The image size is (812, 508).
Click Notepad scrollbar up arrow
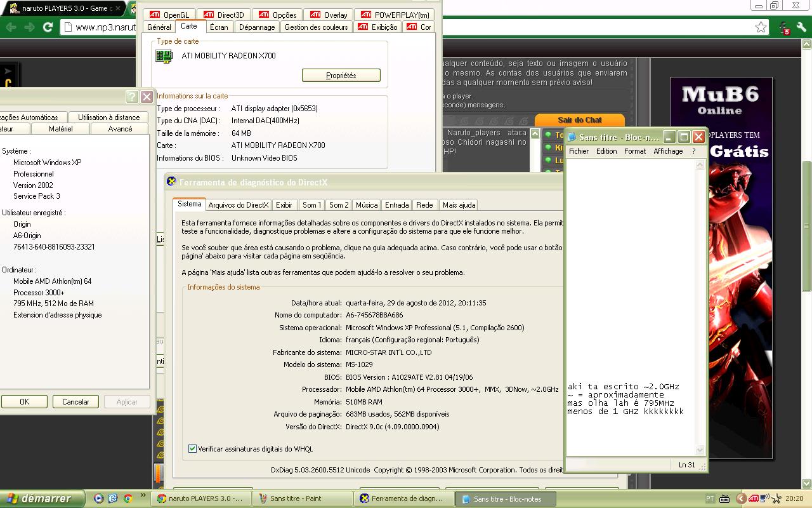click(700, 164)
